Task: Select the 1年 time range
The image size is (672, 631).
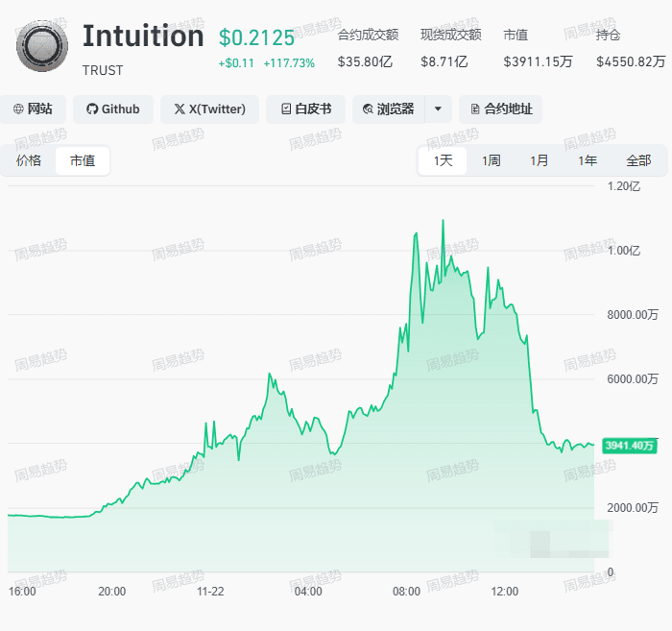Action: click(x=588, y=160)
